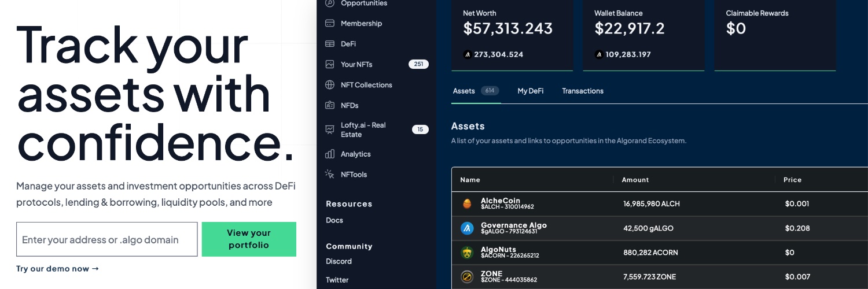Click the $0.007 price value
Screen dimensions: 868x289
797,277
